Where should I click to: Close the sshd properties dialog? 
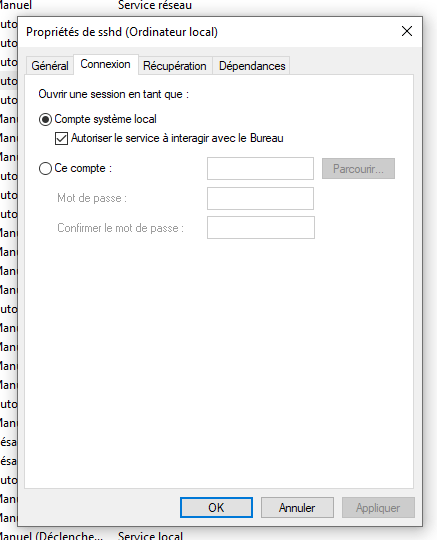click(407, 31)
